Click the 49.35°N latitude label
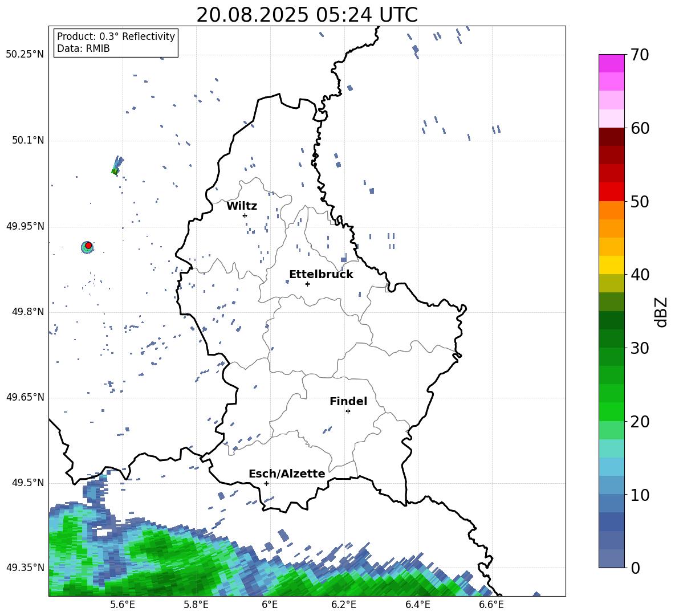The height and width of the screenshot is (616, 675). coord(25,568)
